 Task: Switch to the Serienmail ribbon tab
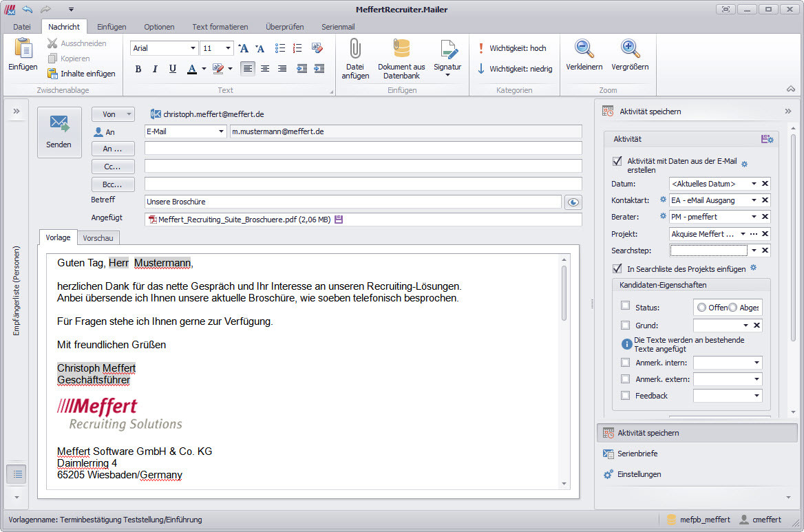tap(338, 27)
